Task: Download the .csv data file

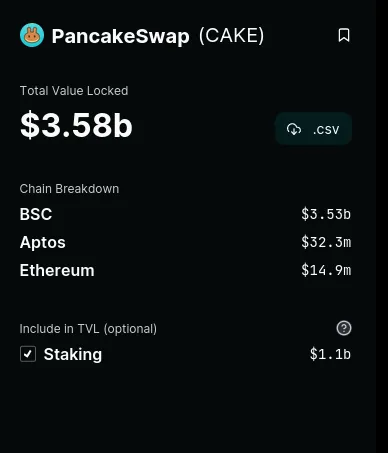Action: coord(313,129)
